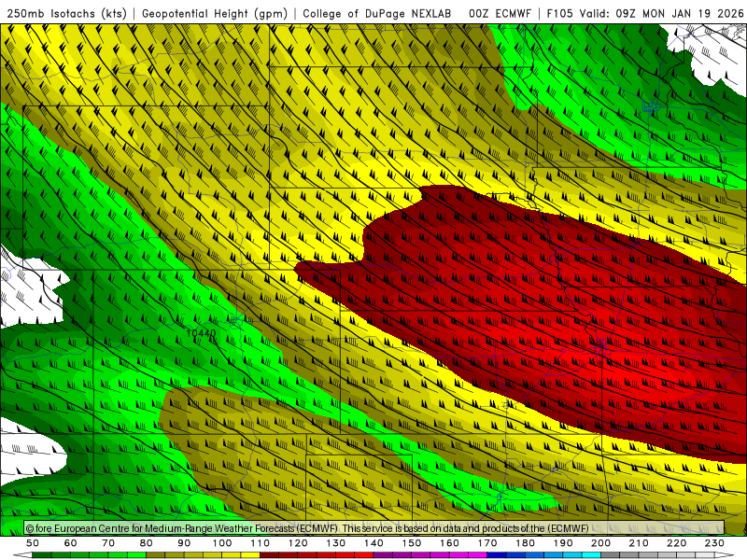The height and width of the screenshot is (560, 747).
Task: Click the cyan swatch below the 200 label
Action: (x=592, y=555)
